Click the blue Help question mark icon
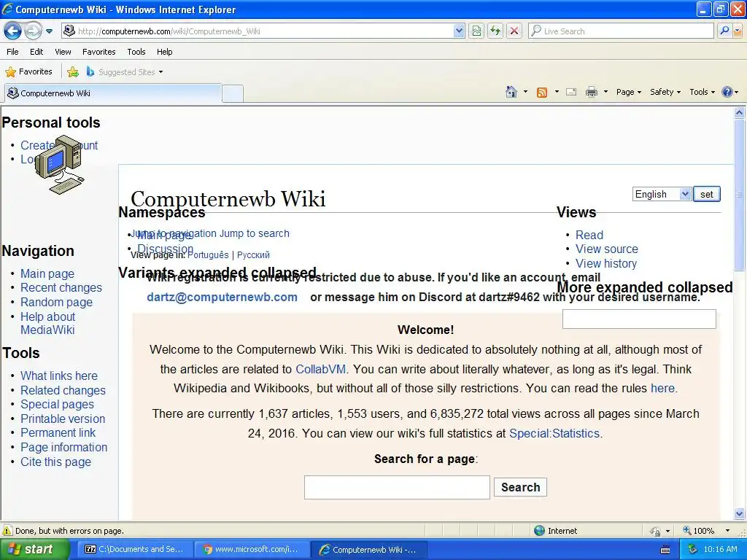The height and width of the screenshot is (560, 747). pos(727,92)
